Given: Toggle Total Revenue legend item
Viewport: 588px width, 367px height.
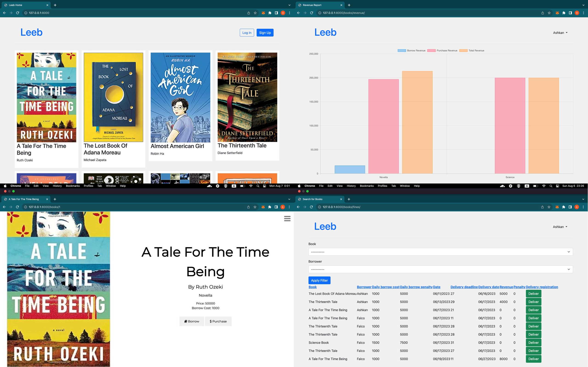Looking at the screenshot, I should [472, 50].
